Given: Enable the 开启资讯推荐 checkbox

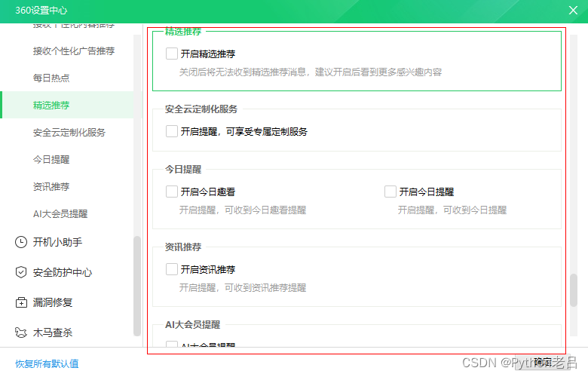Looking at the screenshot, I should coord(172,269).
